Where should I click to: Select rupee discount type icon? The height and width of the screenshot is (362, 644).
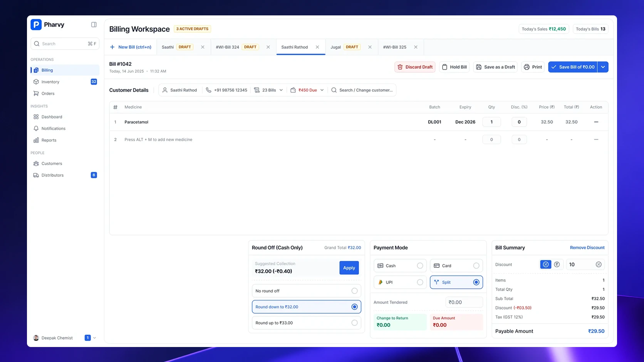tap(557, 264)
